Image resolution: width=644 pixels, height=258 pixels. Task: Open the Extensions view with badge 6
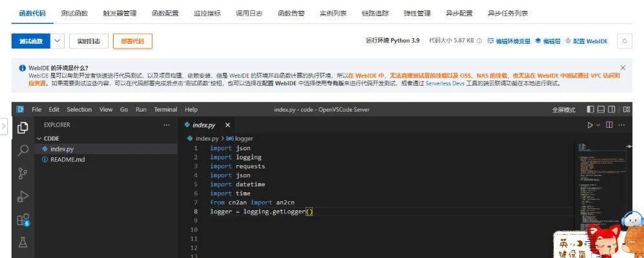click(x=23, y=219)
